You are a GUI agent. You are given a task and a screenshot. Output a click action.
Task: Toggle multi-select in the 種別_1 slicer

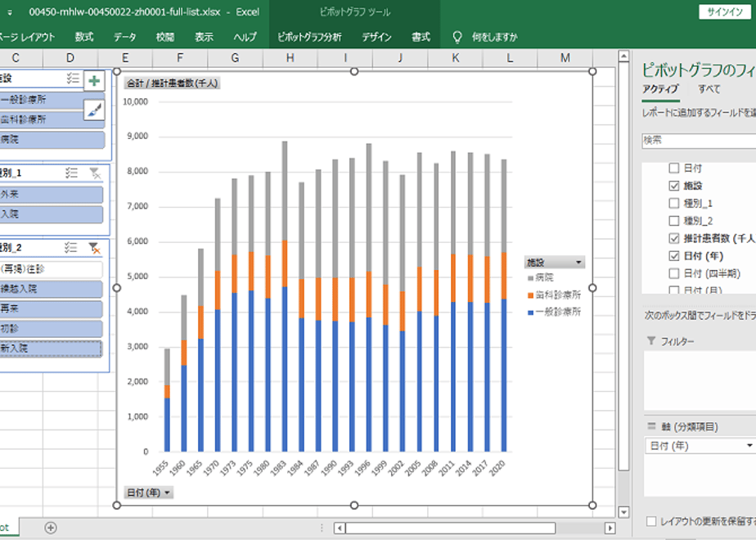click(71, 173)
